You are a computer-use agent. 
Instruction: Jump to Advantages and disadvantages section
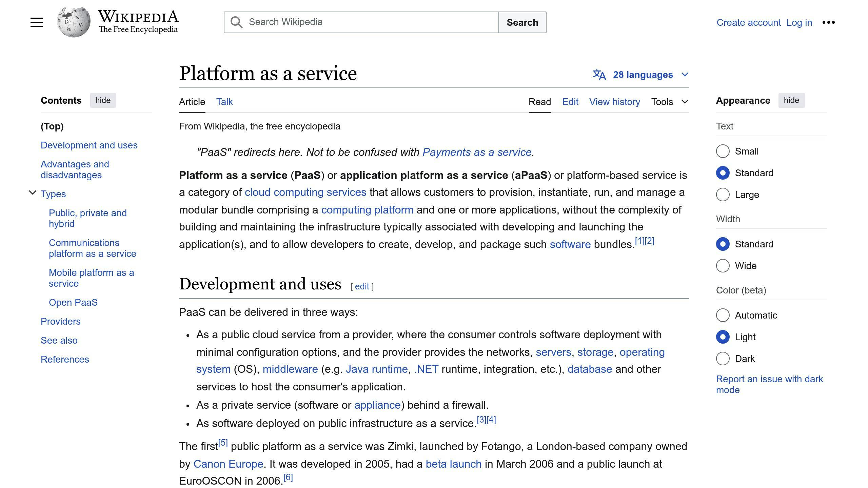coord(75,169)
